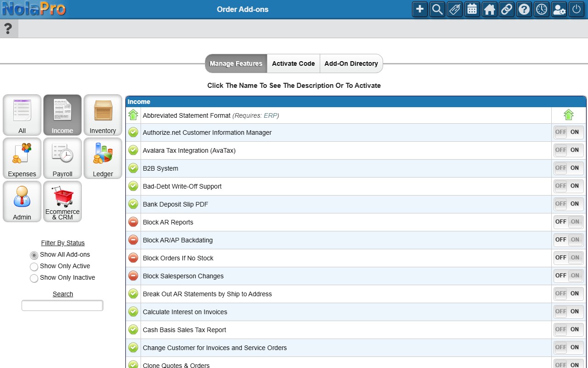Open Avalara Tax Integration (AvaTax) description
Screen dimensions: 588x368
pyautogui.click(x=189, y=150)
